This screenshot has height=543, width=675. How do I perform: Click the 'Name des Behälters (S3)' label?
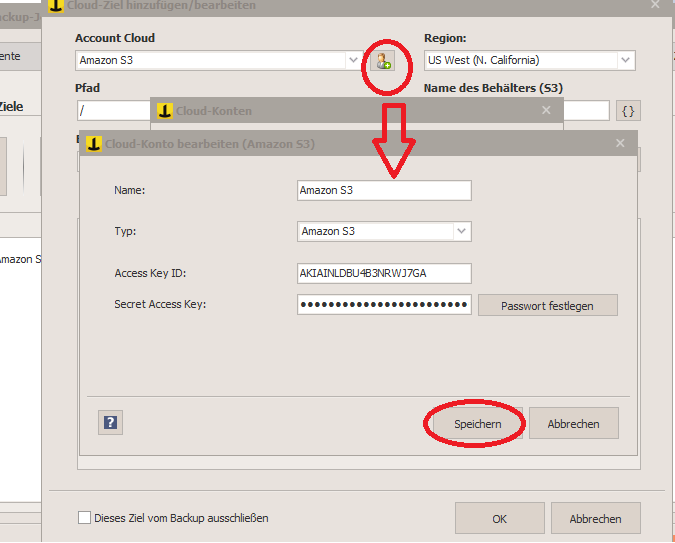[493, 88]
